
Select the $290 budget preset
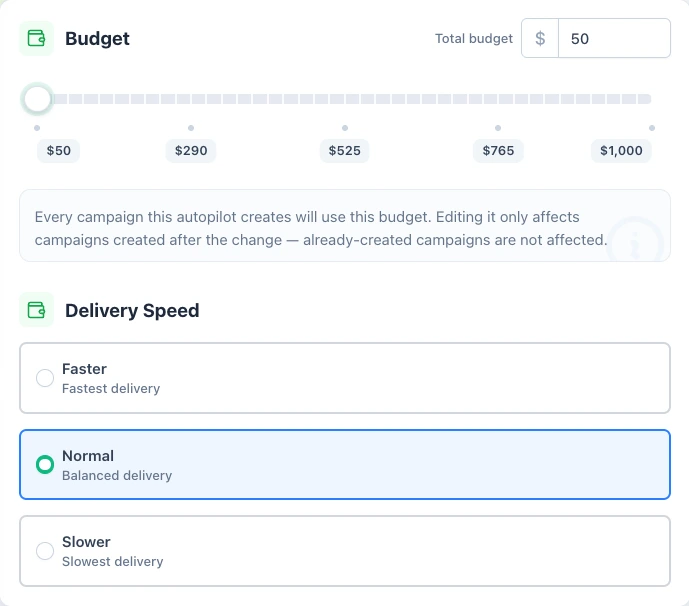191,151
